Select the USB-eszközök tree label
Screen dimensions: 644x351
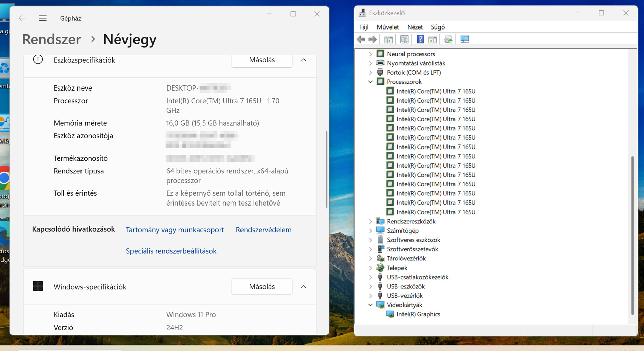tap(406, 287)
